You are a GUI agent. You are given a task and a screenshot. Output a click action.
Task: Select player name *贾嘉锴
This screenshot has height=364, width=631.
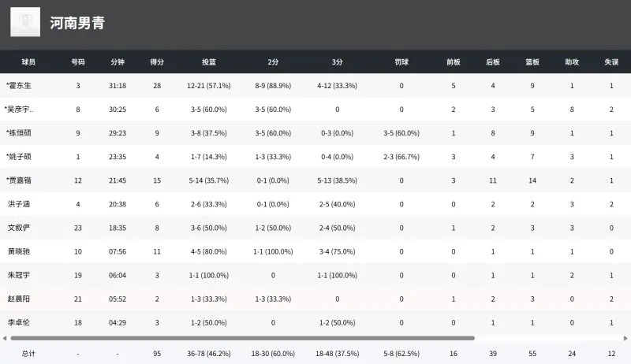18,180
